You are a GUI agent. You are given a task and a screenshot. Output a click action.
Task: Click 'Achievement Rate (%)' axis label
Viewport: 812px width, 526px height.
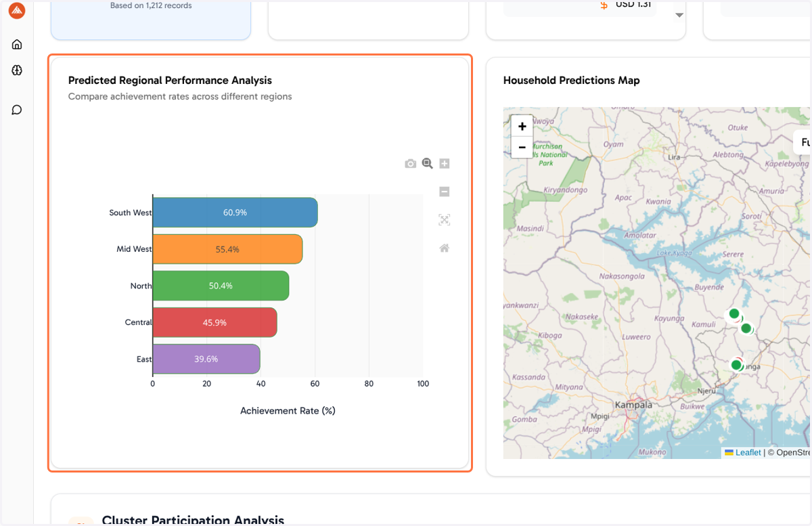tap(288, 410)
